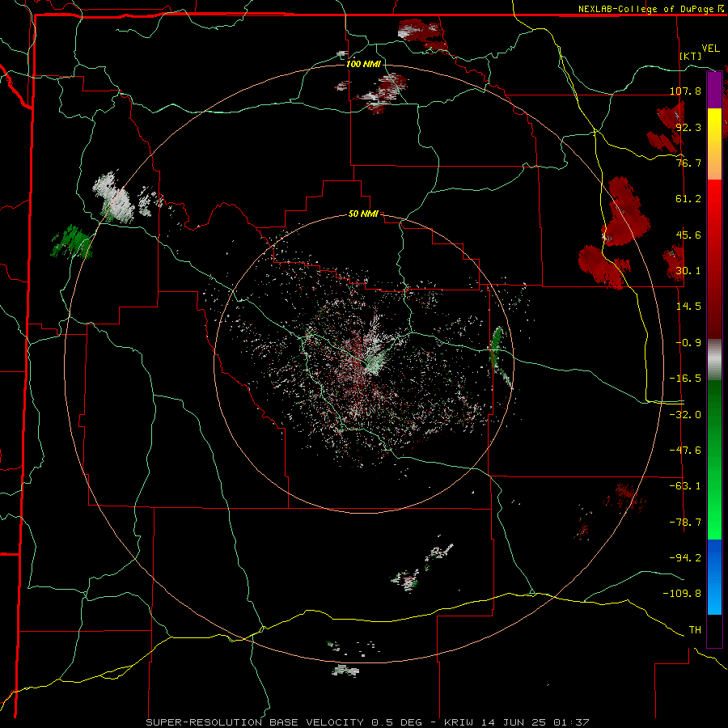Click the -109.8 value on velocity scale

(x=683, y=594)
